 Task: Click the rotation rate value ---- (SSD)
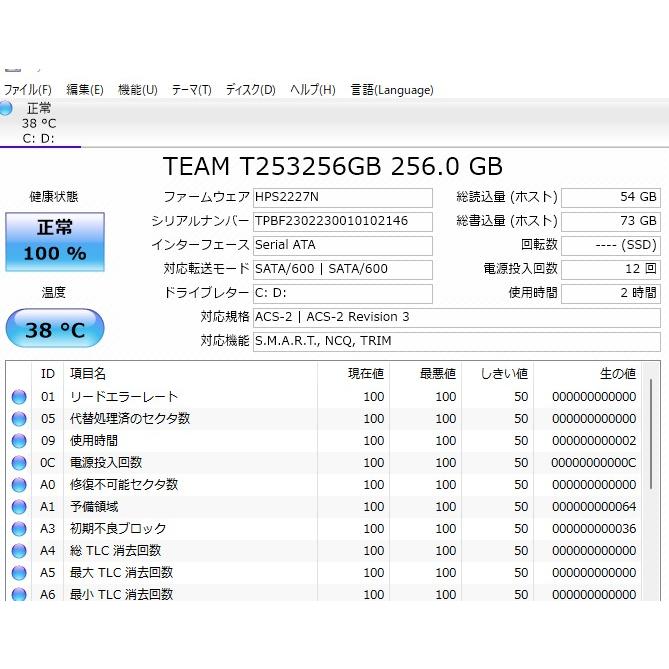[611, 245]
